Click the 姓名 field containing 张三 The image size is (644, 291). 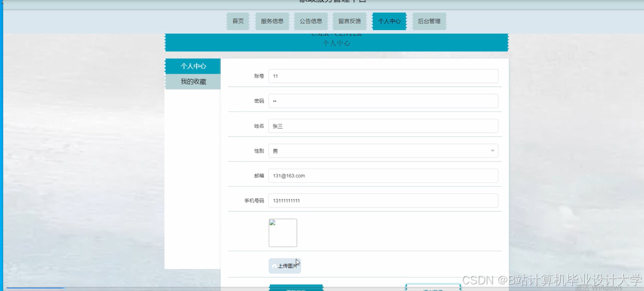coord(383,126)
